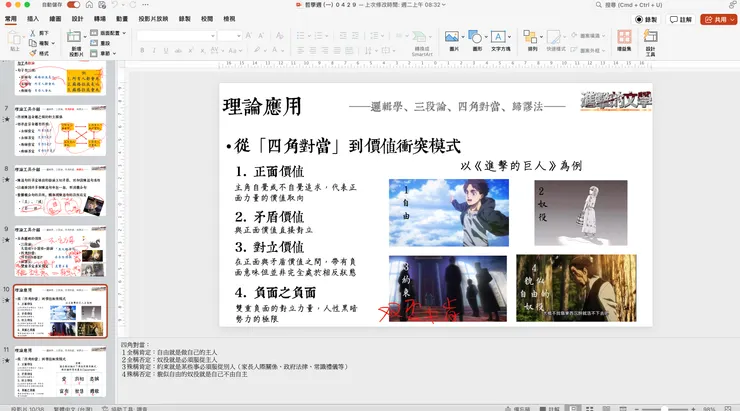The height and width of the screenshot is (411, 740).
Task: Open the 檢視 ribbon tab
Action: [229, 19]
